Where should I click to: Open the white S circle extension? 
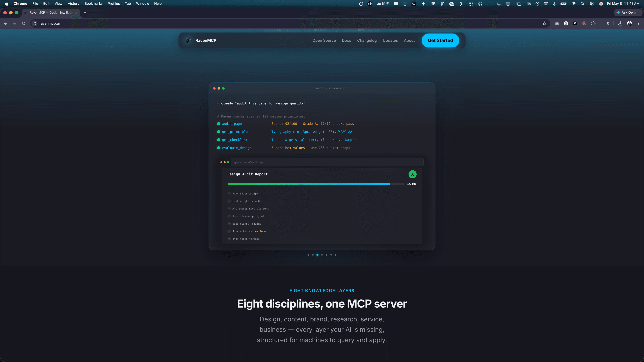[566, 23]
